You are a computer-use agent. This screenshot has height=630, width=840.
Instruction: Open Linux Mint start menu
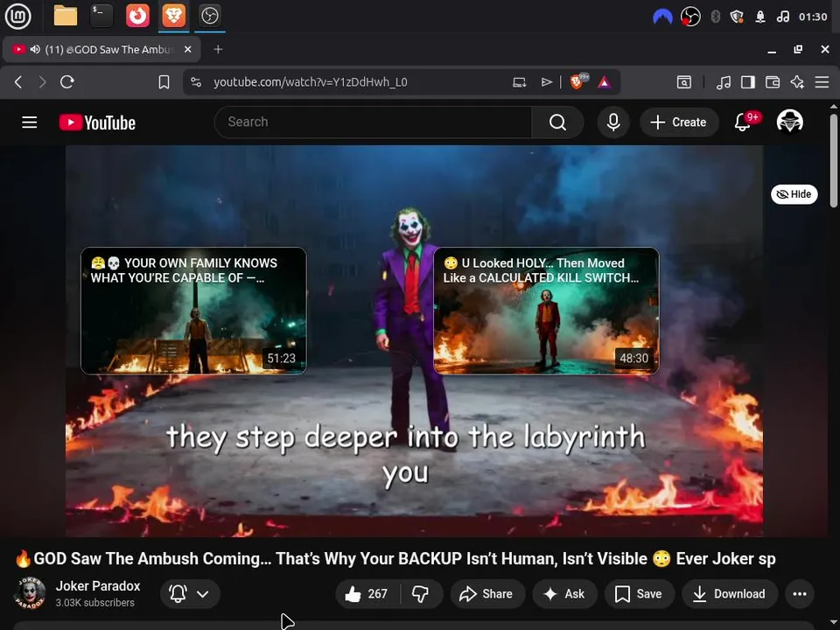(17, 16)
